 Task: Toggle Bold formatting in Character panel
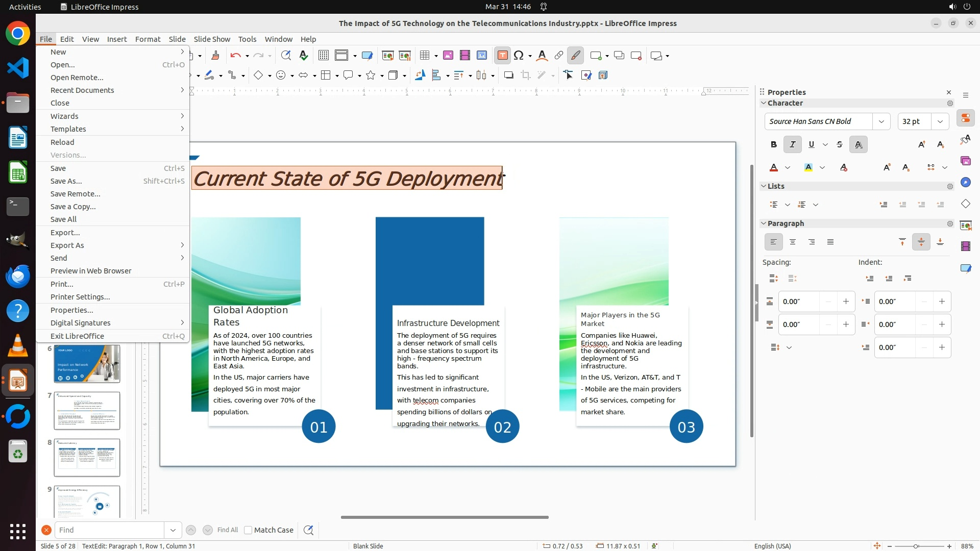tap(773, 144)
